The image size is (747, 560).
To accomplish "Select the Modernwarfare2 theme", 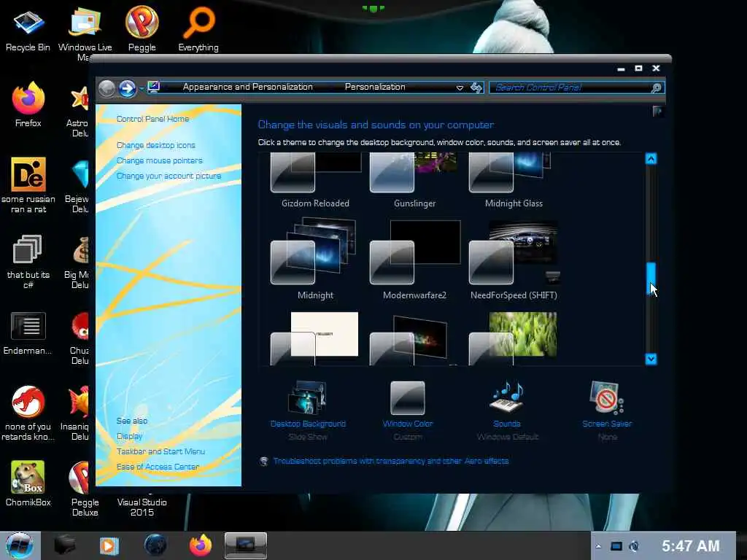I will 414,260.
